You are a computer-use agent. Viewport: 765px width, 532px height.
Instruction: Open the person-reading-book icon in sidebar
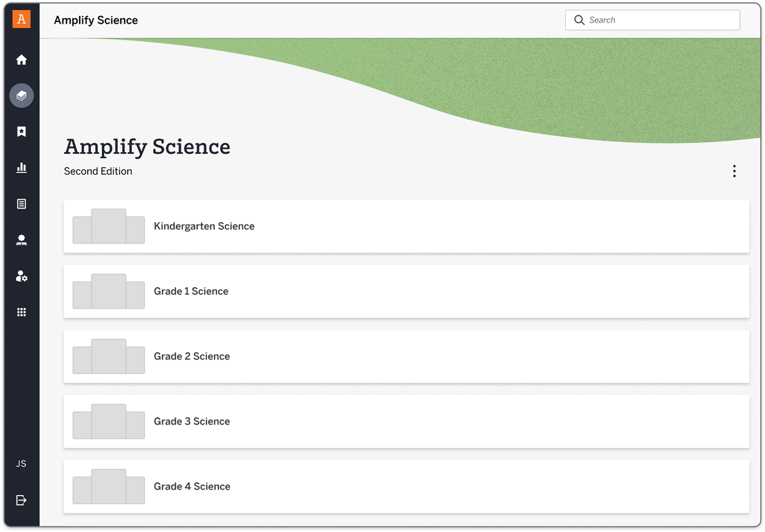[21, 240]
